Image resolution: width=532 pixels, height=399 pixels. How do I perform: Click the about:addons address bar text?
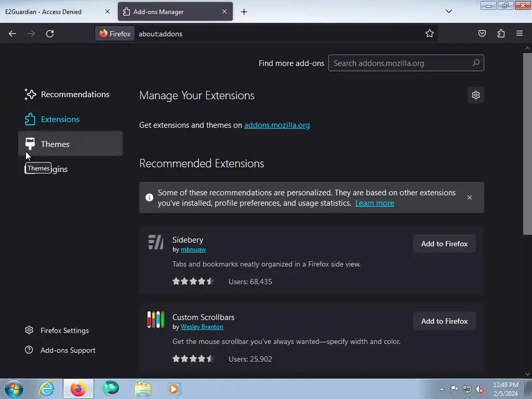pos(161,34)
